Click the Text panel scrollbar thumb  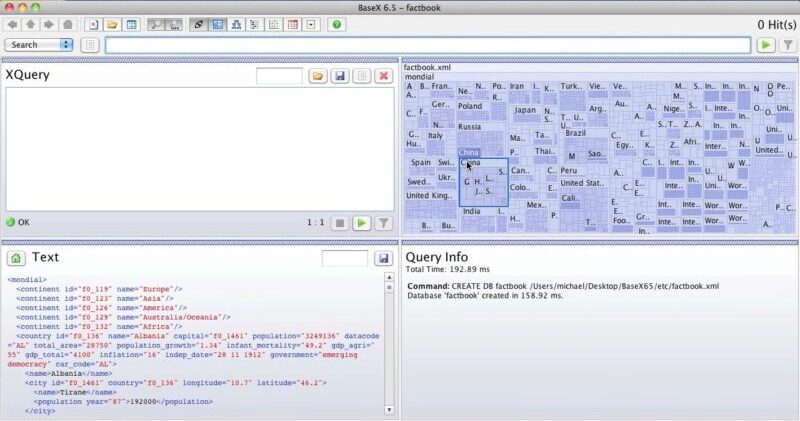(389, 287)
